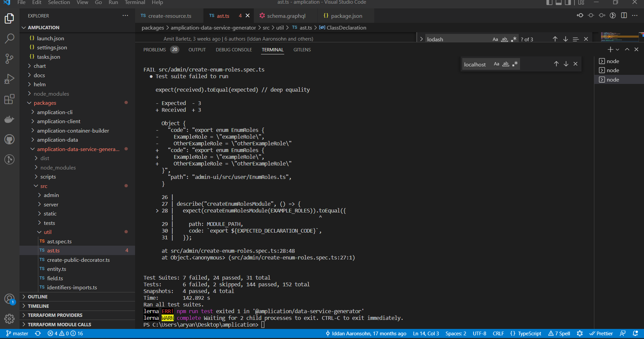Open the Terminal menu
Viewport: 644px width, 339px height.
135,3
